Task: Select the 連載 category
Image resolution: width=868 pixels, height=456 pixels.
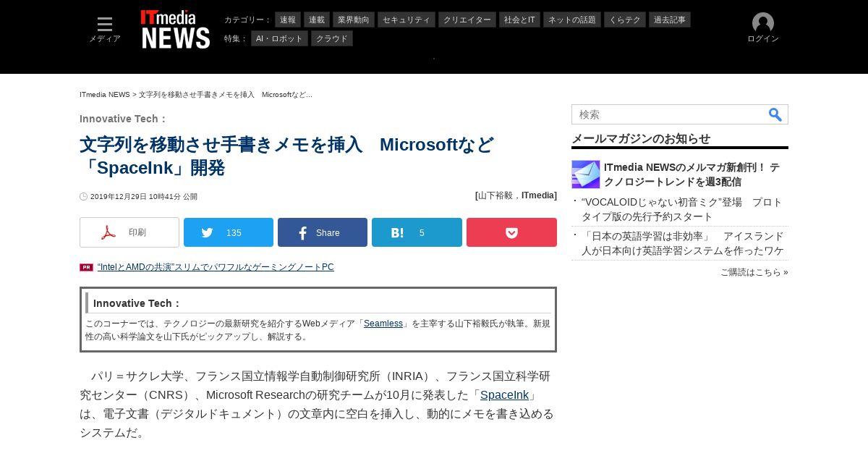Action: click(x=317, y=20)
